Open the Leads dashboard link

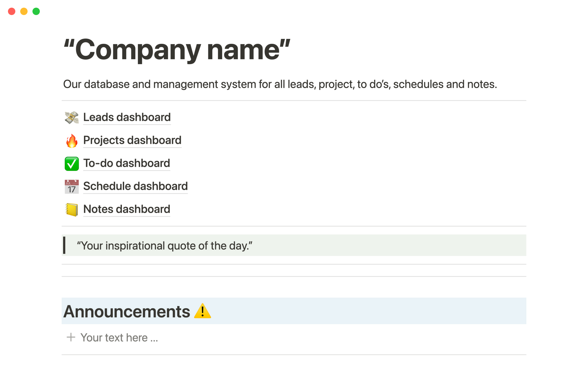127,117
